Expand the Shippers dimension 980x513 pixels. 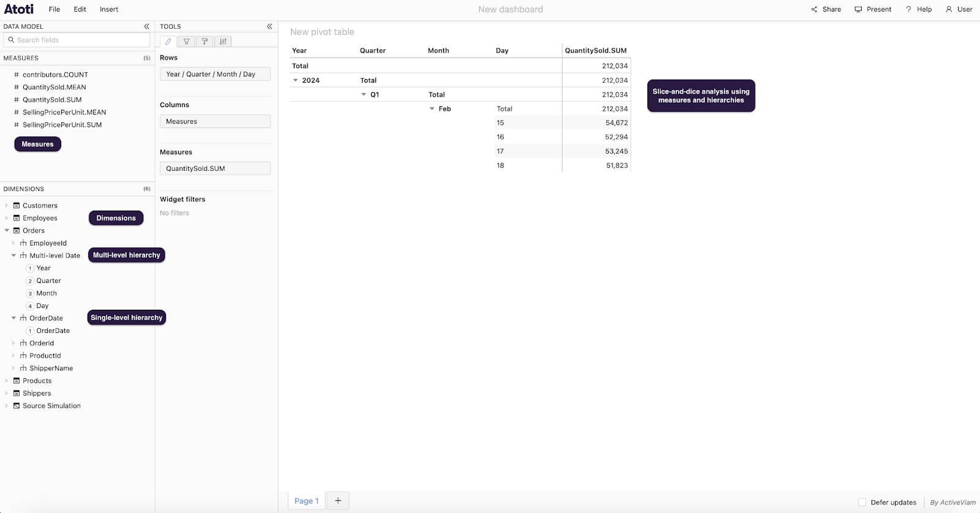7,394
